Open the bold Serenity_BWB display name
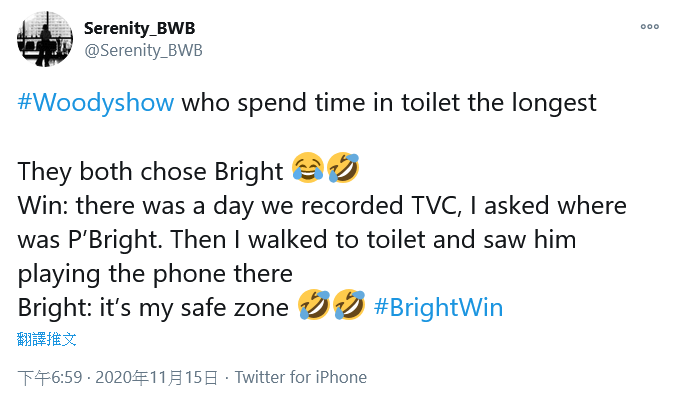This screenshot has height=399, width=677. pos(139,28)
